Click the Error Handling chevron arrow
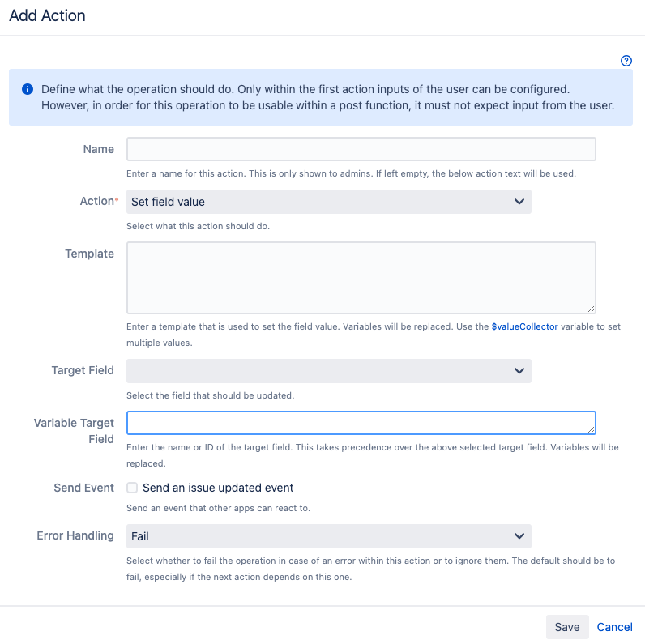This screenshot has width=645, height=644. pyautogui.click(x=519, y=536)
